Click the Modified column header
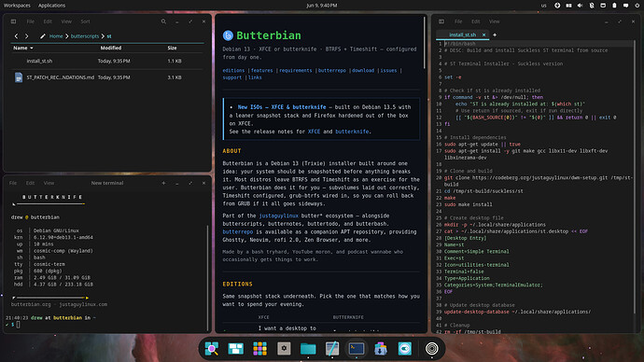644x362 pixels. click(x=110, y=48)
